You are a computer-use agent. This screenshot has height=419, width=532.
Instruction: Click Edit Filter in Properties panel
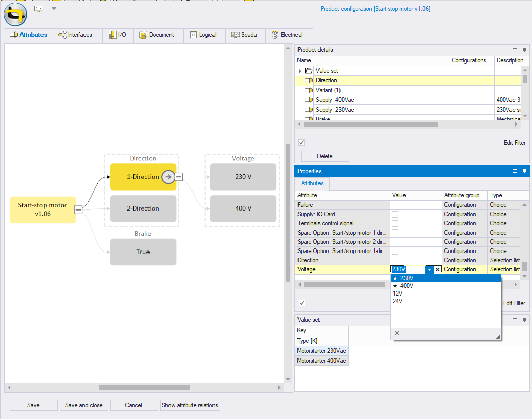[x=515, y=303]
